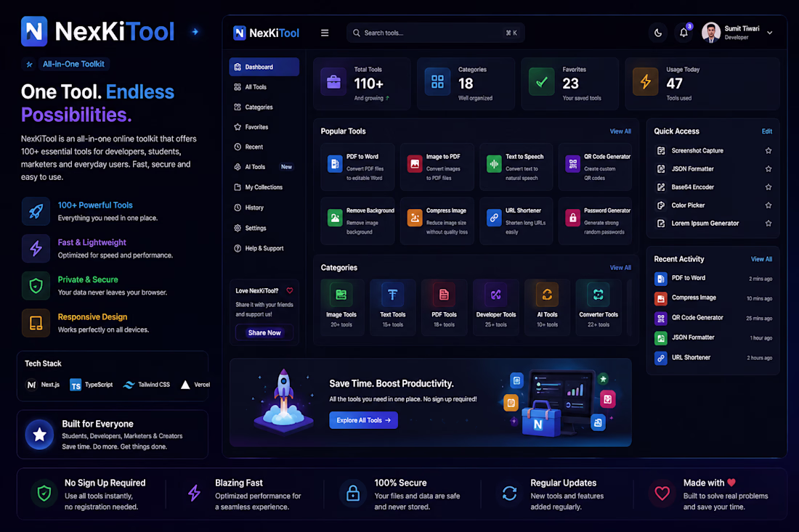Image resolution: width=799 pixels, height=532 pixels.
Task: Open URL Shortener recent activity entry
Action: (x=713, y=358)
